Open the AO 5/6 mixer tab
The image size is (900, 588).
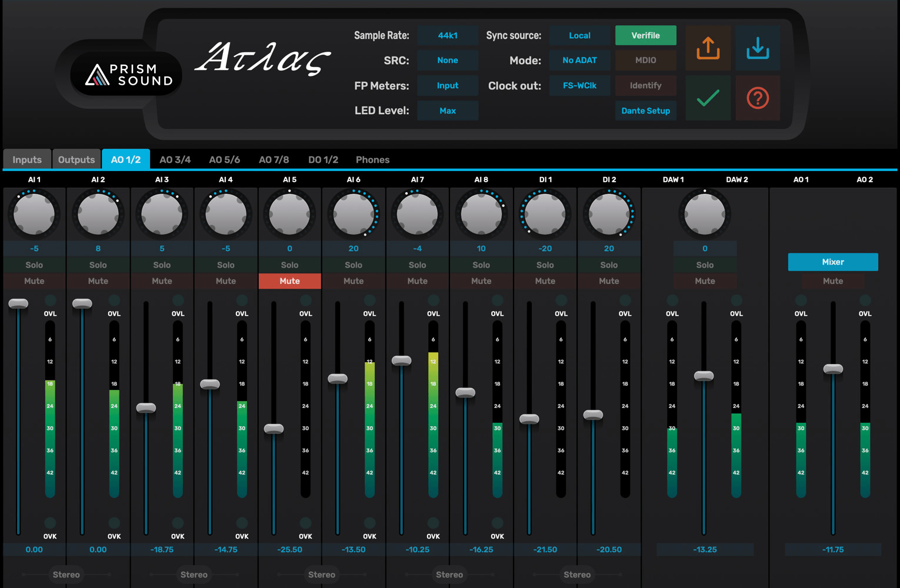[225, 159]
